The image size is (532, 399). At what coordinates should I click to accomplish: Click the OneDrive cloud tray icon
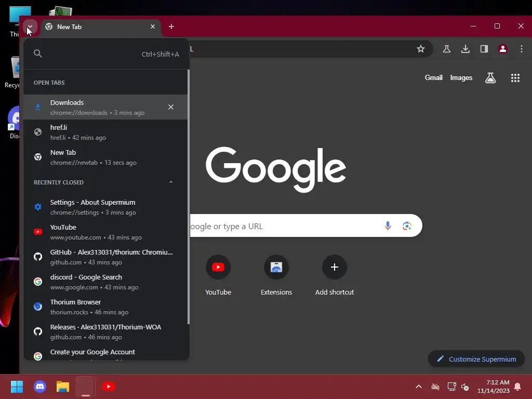pos(435,387)
